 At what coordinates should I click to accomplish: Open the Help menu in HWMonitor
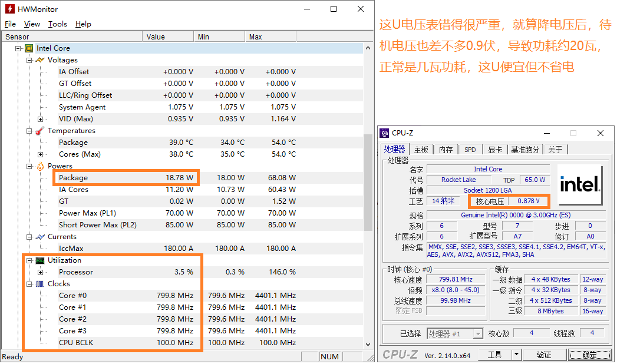(83, 24)
